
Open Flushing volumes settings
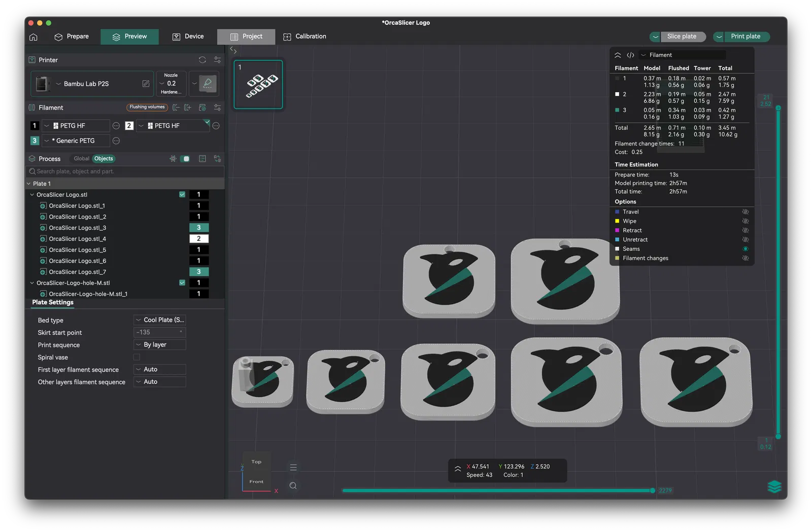click(x=147, y=107)
